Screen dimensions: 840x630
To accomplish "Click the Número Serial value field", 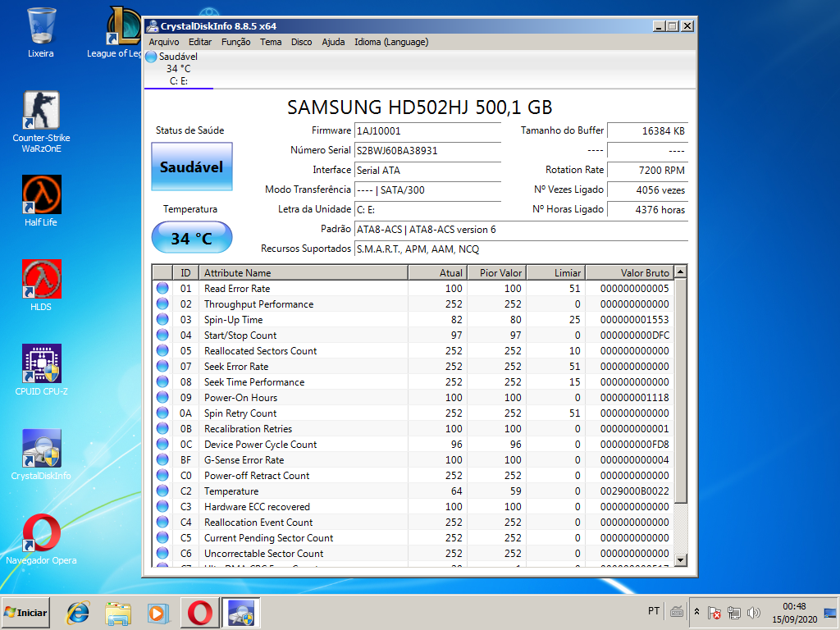I will [x=427, y=151].
